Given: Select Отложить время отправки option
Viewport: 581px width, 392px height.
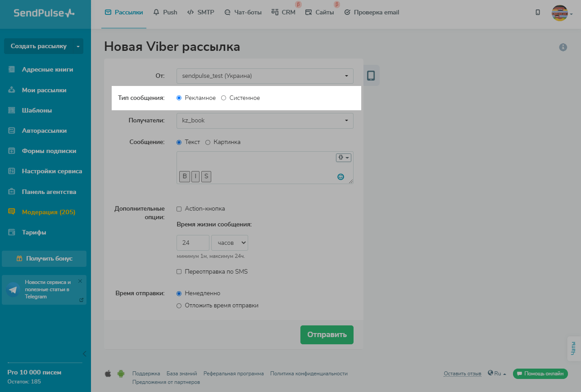Looking at the screenshot, I should pyautogui.click(x=179, y=306).
